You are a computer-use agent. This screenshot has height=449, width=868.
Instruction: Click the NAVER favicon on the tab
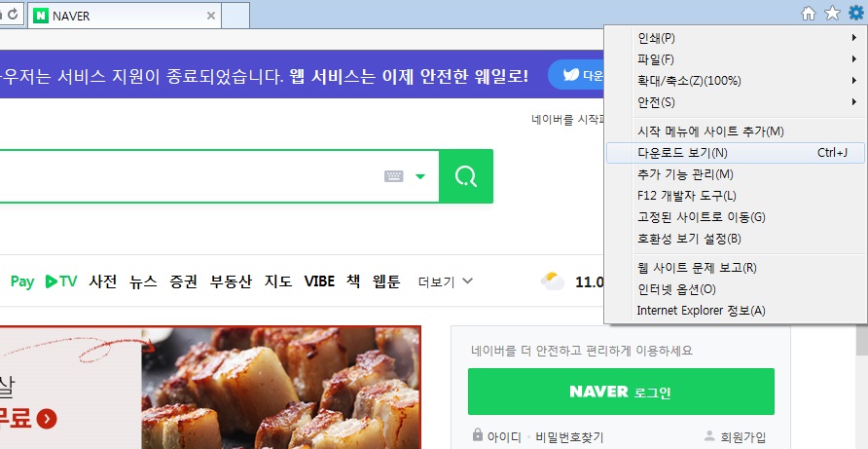(x=41, y=17)
